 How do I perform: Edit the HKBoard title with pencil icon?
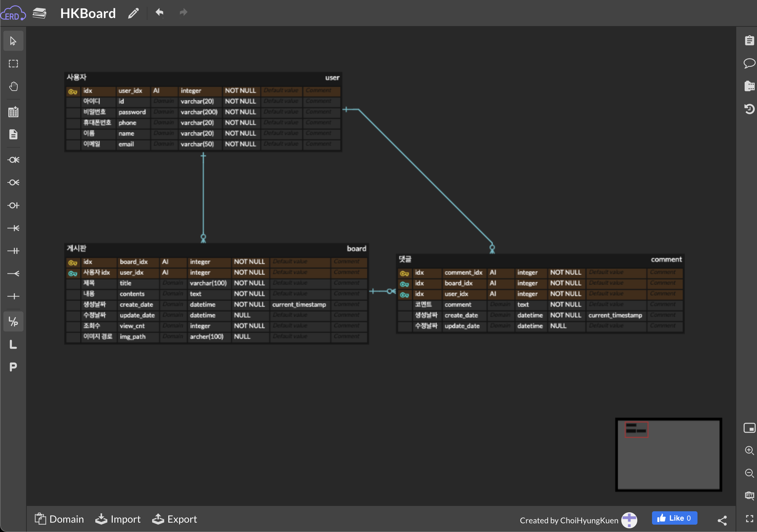click(133, 13)
